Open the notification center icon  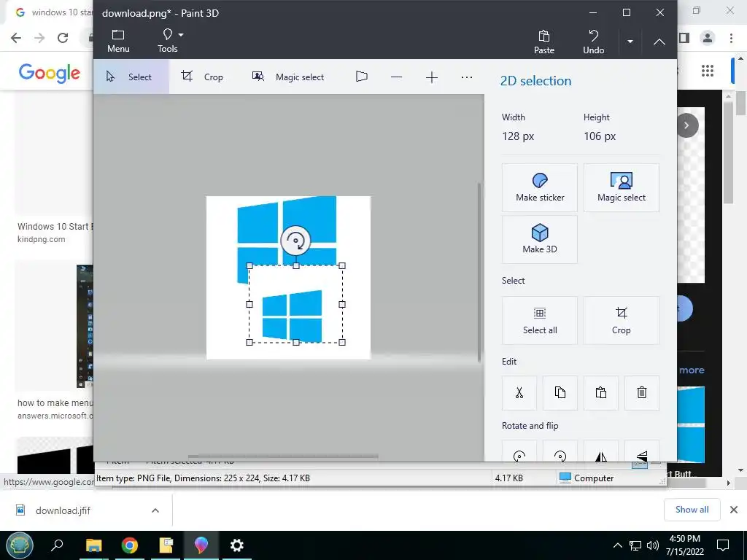click(723, 545)
